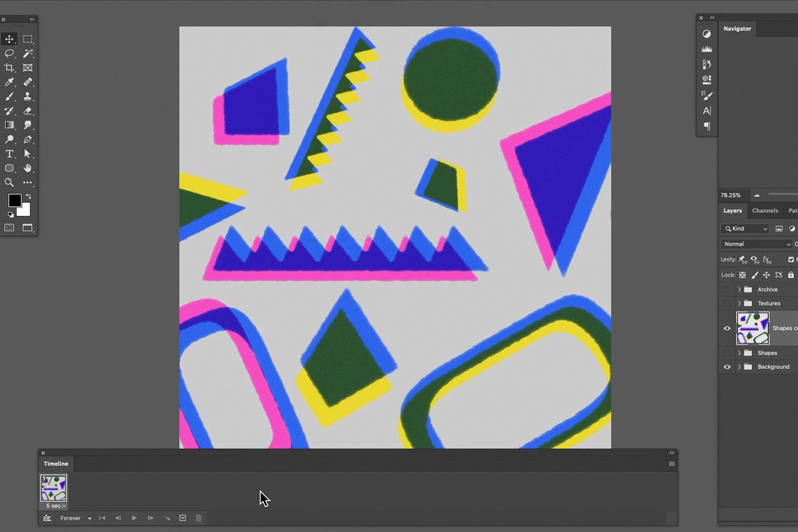Expand the Background layer group

[739, 367]
